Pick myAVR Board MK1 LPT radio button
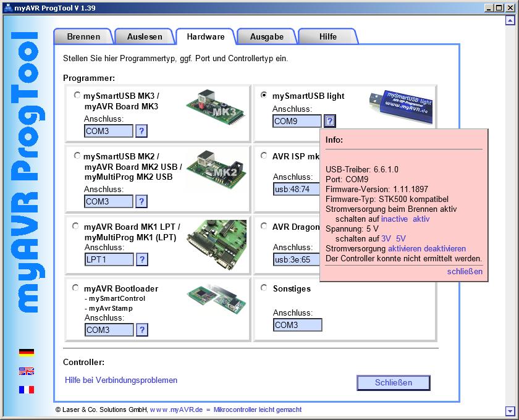 click(75, 226)
